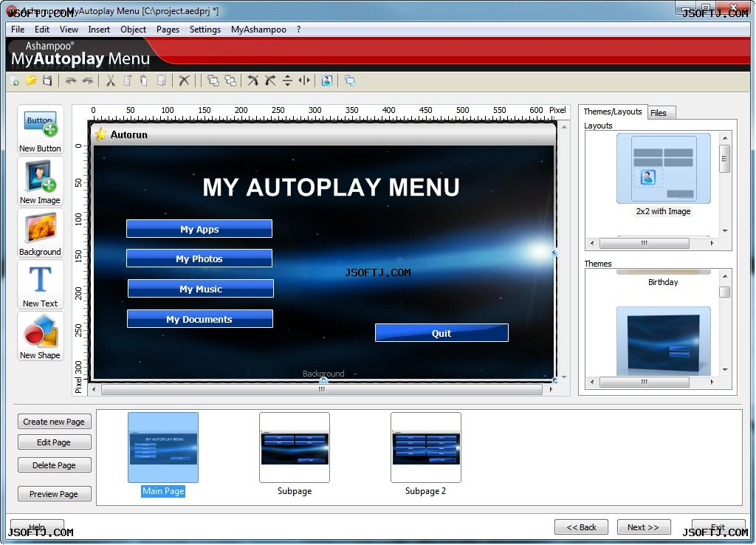Open the Object menu
The height and width of the screenshot is (545, 756).
click(133, 30)
